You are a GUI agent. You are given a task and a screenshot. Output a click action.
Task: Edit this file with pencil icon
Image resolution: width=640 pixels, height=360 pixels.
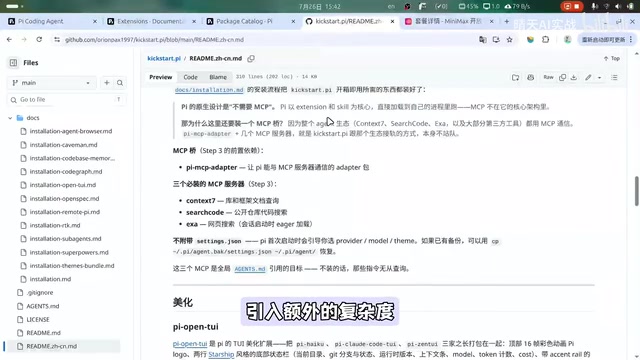[588, 77]
